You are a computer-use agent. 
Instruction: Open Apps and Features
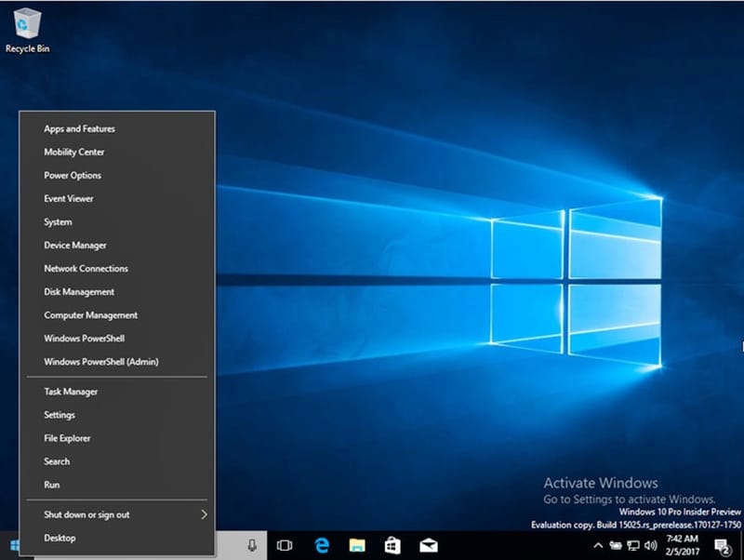tap(79, 129)
